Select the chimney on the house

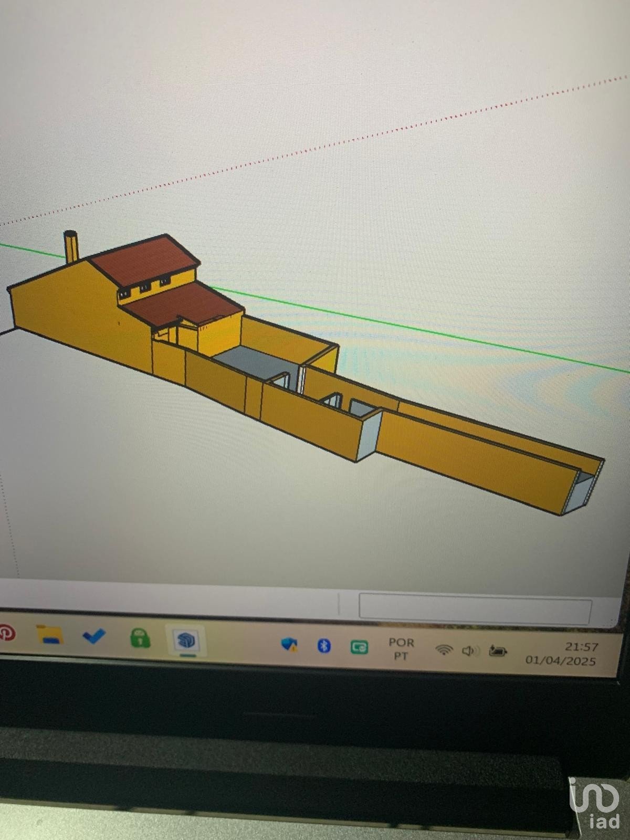click(71, 246)
